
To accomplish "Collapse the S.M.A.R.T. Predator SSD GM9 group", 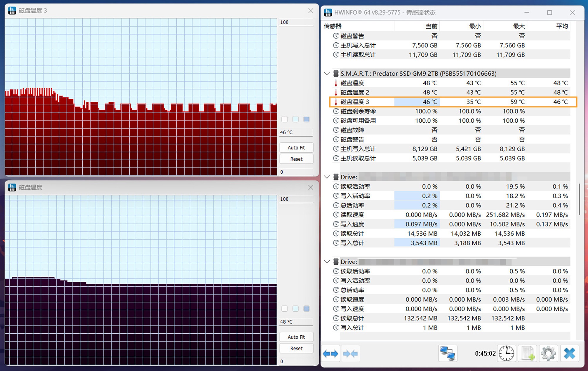I will coord(327,74).
